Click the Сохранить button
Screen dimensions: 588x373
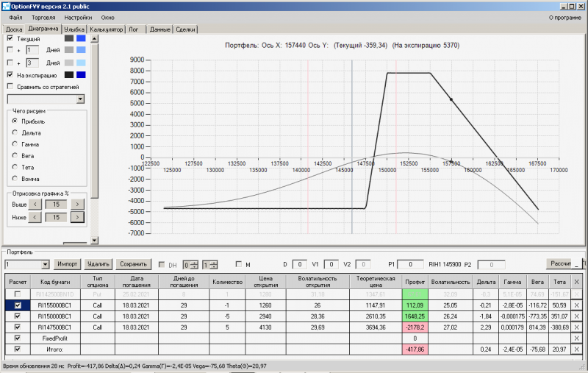(x=133, y=264)
